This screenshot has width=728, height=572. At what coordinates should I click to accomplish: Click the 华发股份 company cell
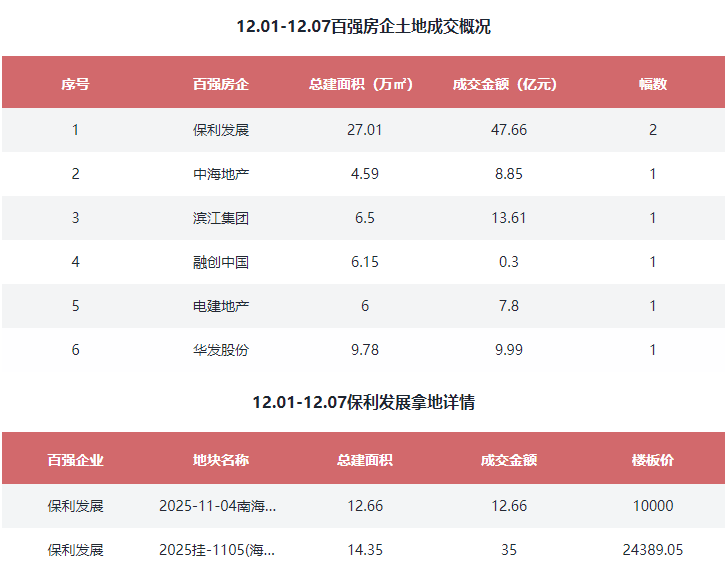(x=220, y=350)
